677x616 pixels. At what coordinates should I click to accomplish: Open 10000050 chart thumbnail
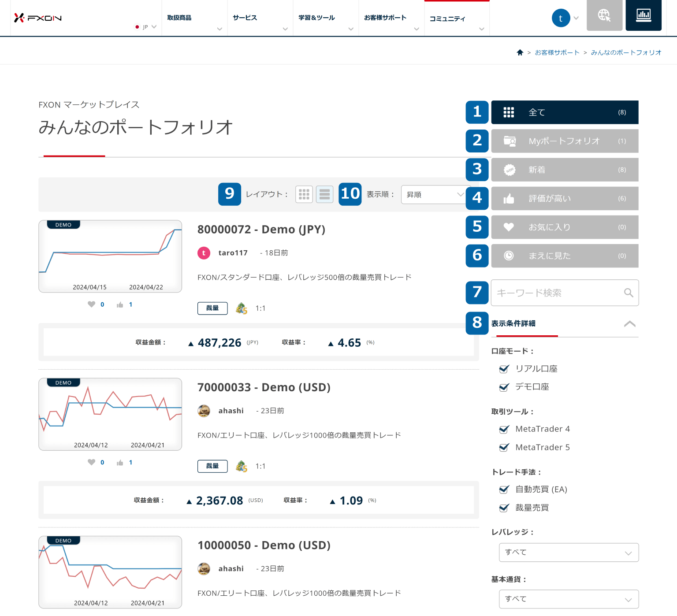pyautogui.click(x=110, y=572)
